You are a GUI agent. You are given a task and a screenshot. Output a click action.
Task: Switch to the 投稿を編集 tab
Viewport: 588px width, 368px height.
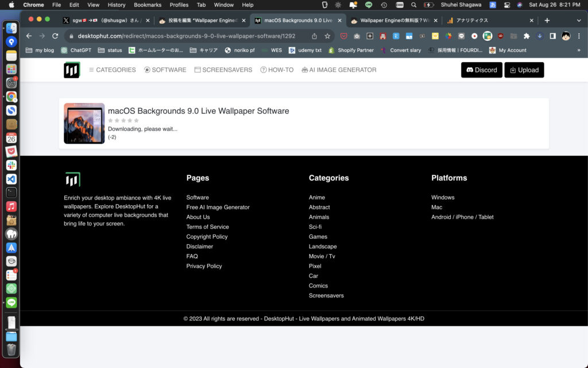(202, 20)
